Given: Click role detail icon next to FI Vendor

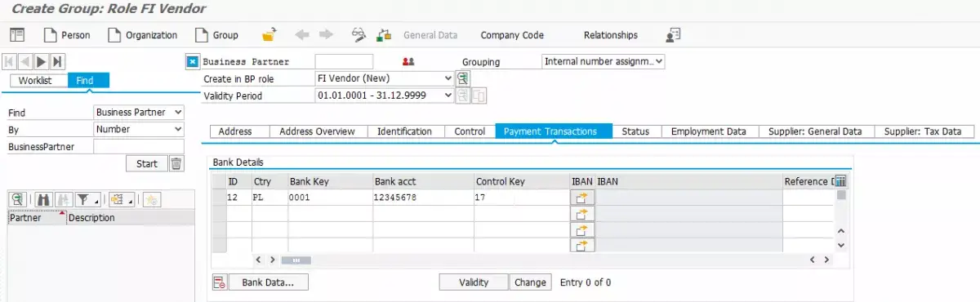Looking at the screenshot, I should click(x=463, y=78).
